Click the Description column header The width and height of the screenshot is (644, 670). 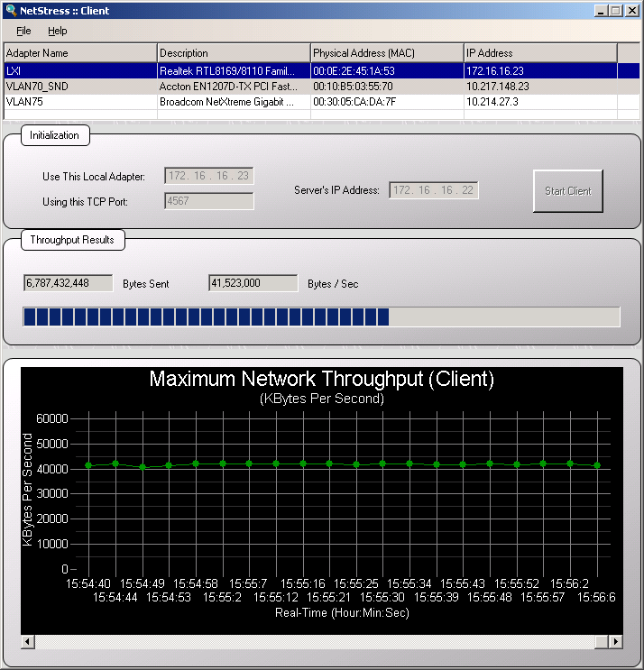pos(234,53)
